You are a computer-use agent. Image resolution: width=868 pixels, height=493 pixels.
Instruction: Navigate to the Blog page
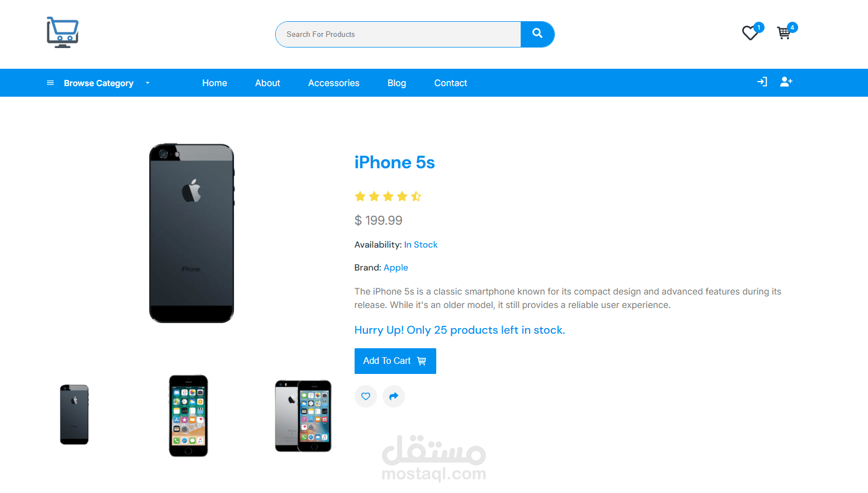click(x=397, y=83)
